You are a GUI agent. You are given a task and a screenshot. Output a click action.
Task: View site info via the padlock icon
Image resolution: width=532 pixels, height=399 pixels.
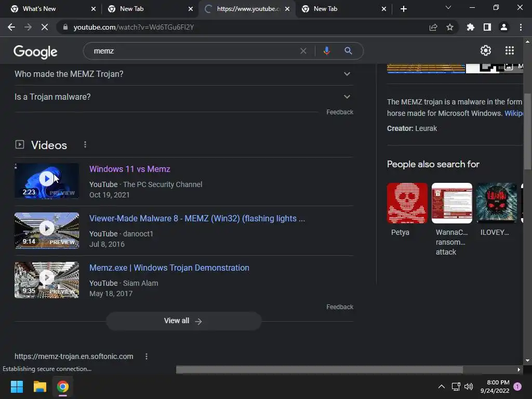click(x=65, y=27)
